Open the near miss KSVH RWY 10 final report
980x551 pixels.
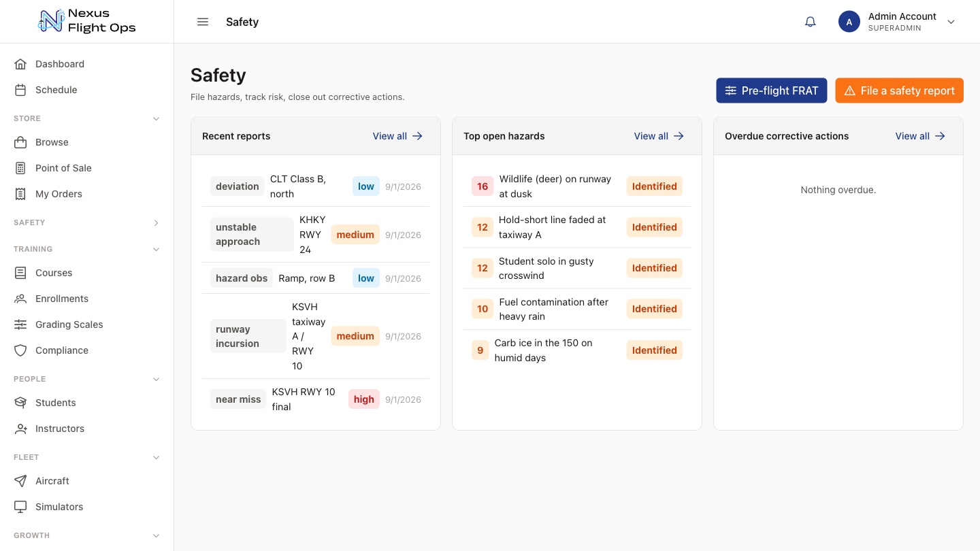(x=316, y=399)
